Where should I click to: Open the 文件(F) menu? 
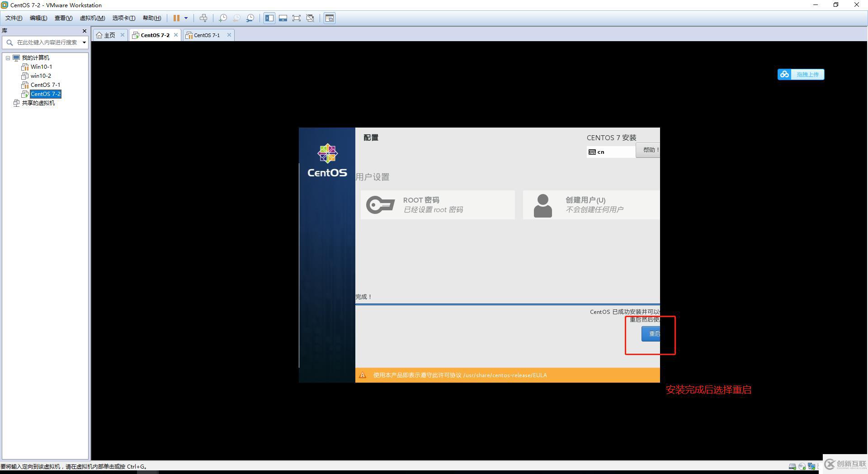(14, 18)
